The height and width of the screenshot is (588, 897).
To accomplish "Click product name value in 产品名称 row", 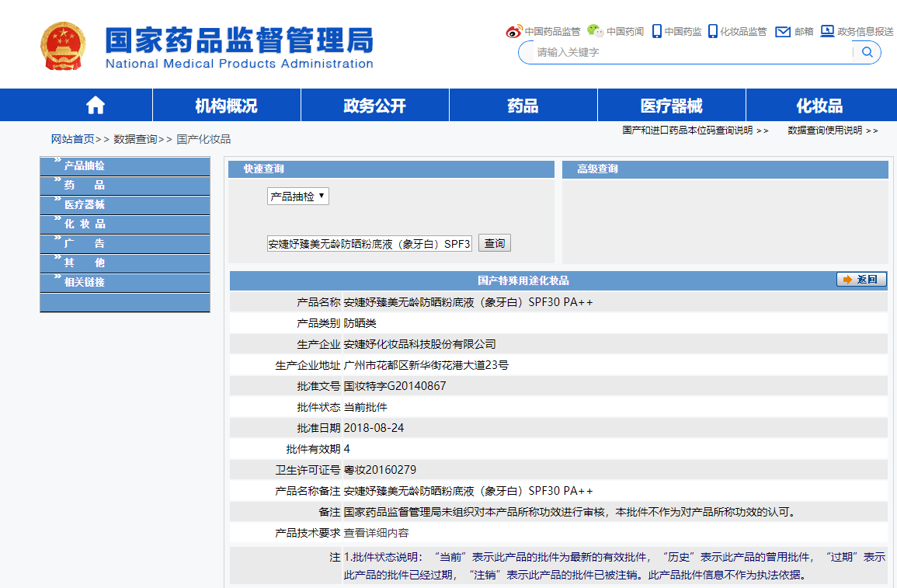I will [468, 302].
